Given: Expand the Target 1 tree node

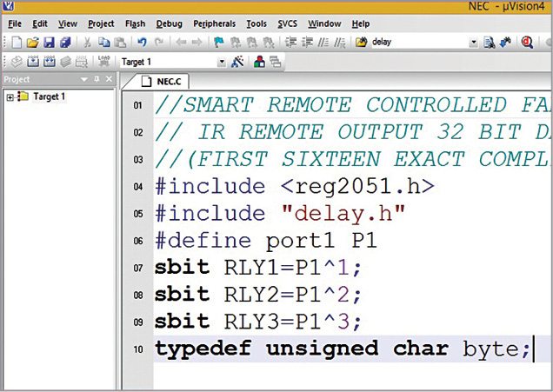Looking at the screenshot, I should pos(10,96).
